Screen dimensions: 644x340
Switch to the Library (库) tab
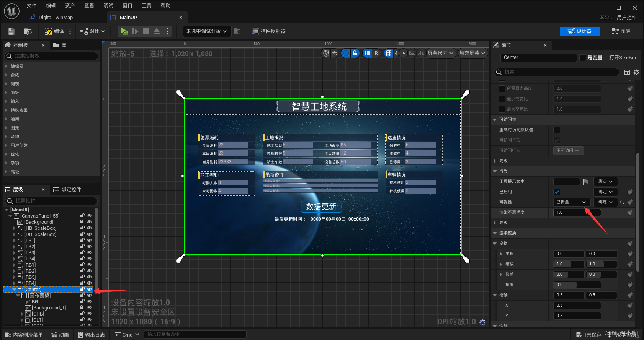coord(60,46)
